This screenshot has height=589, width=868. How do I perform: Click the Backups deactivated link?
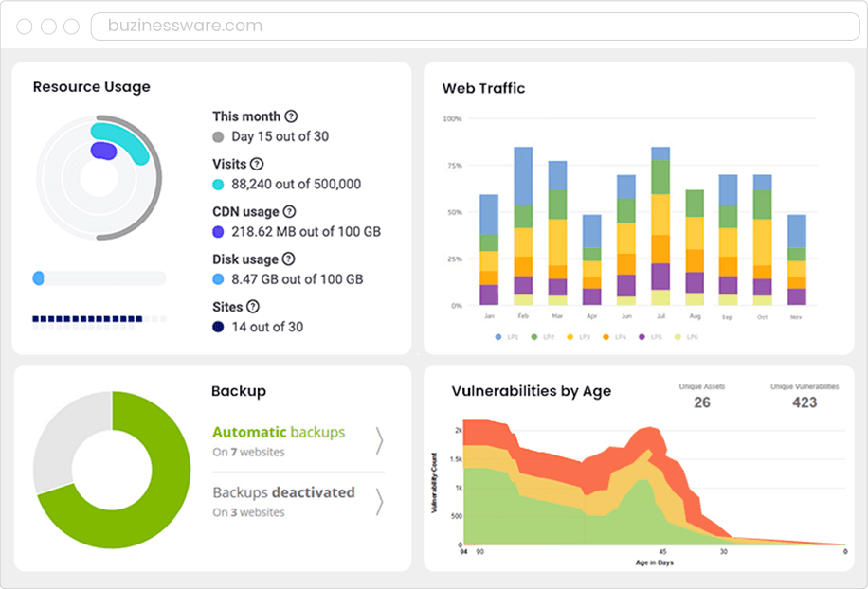coord(283,492)
